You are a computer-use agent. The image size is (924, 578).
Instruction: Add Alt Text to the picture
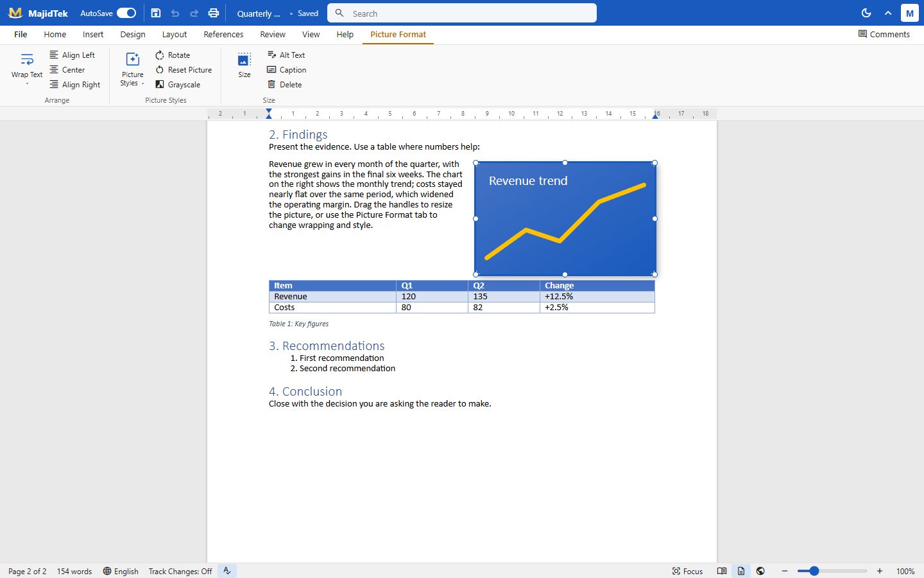click(x=286, y=55)
